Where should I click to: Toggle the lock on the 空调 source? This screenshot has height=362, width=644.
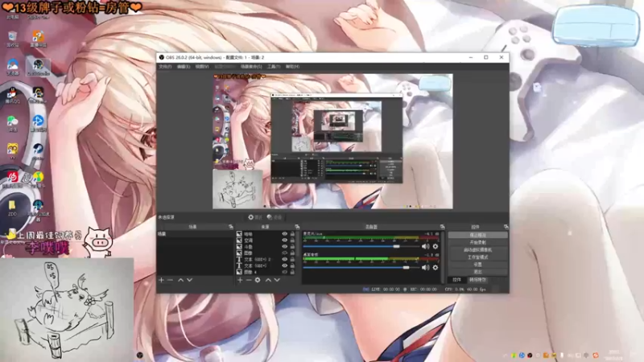coord(292,240)
